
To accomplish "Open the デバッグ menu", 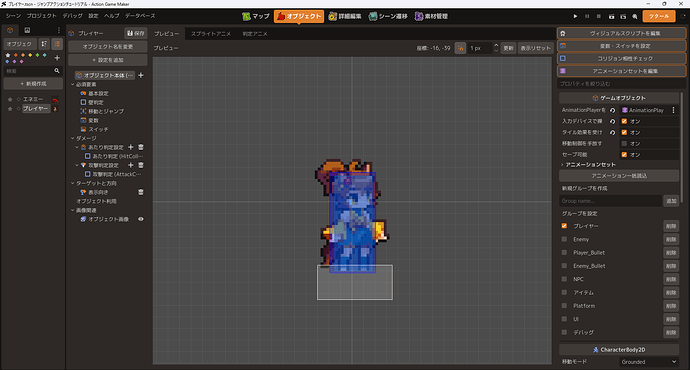I will [72, 16].
